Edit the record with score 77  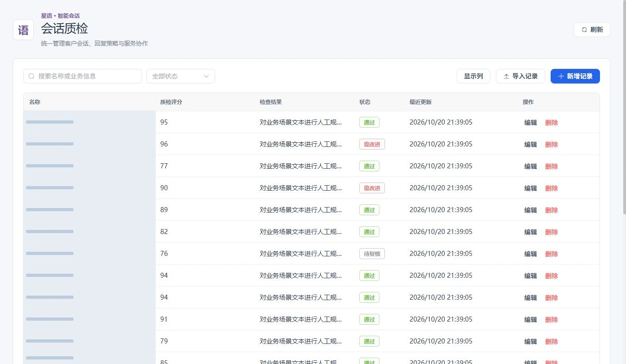coord(531,166)
